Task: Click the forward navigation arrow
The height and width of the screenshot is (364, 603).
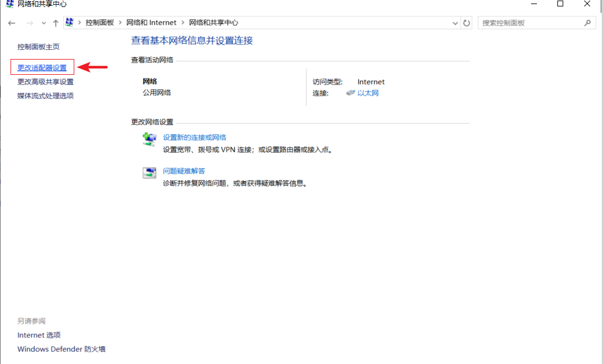Action: 29,23
